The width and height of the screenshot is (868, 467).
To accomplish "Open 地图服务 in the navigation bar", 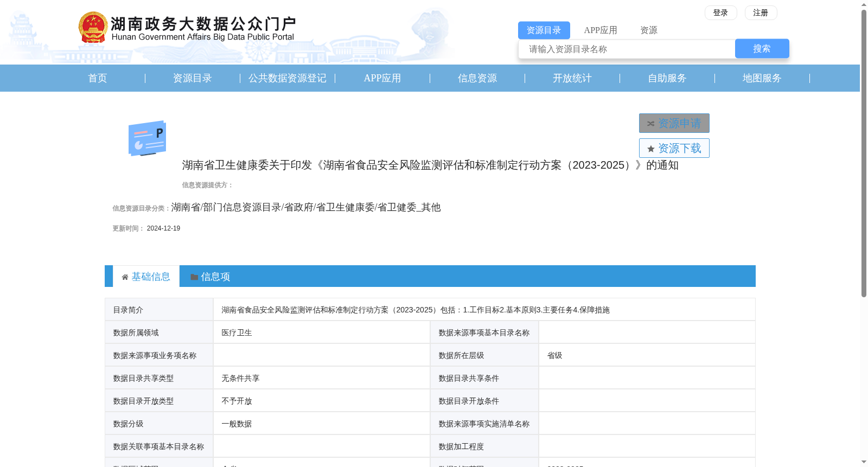I will [x=762, y=78].
